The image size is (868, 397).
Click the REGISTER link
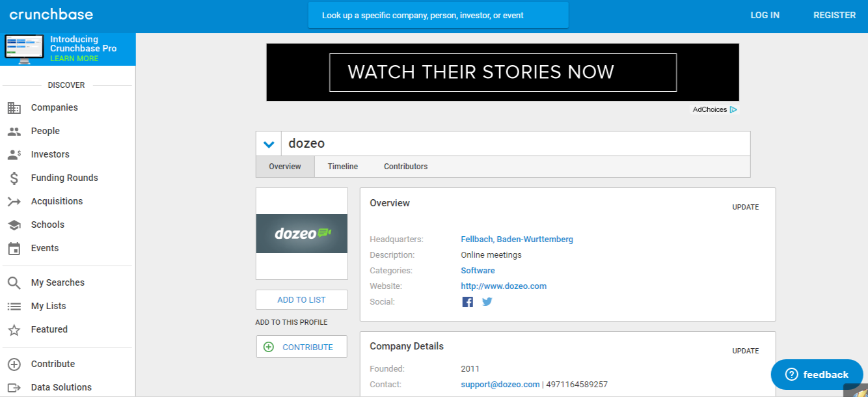point(835,15)
